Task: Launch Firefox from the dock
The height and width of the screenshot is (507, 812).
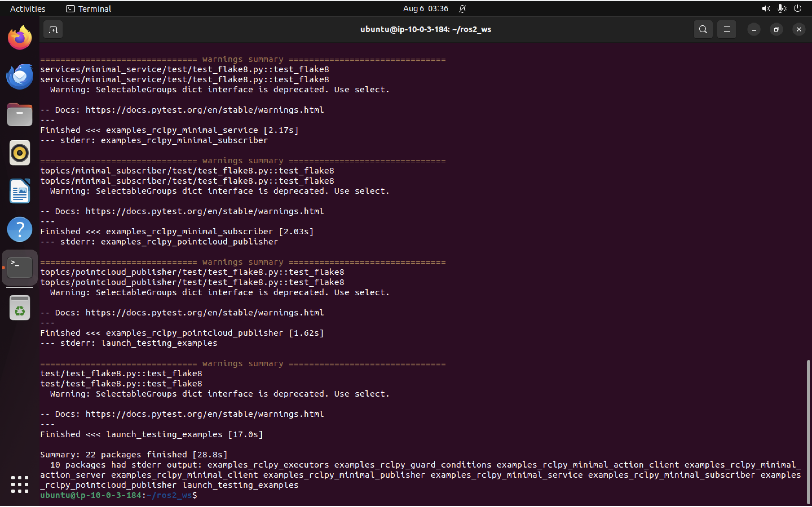Action: 19,37
